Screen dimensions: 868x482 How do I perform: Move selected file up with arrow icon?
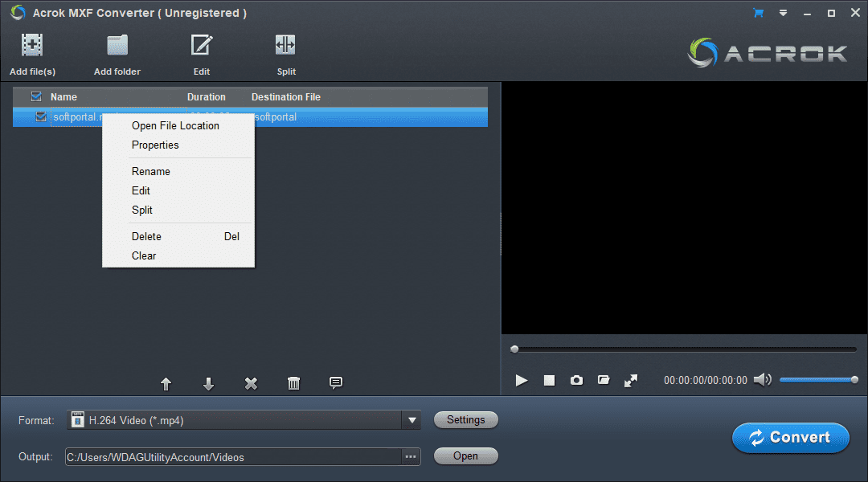click(x=166, y=383)
